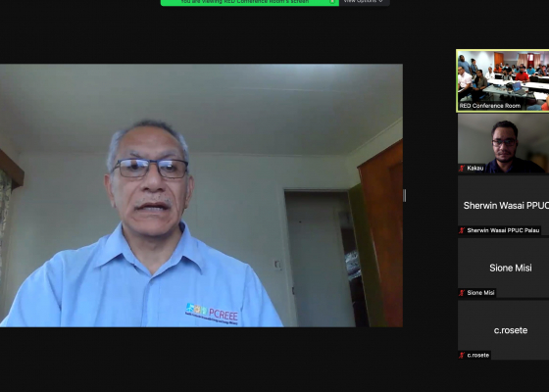Open the View Options dropdown
The image size is (549, 392).
tap(364, 2)
